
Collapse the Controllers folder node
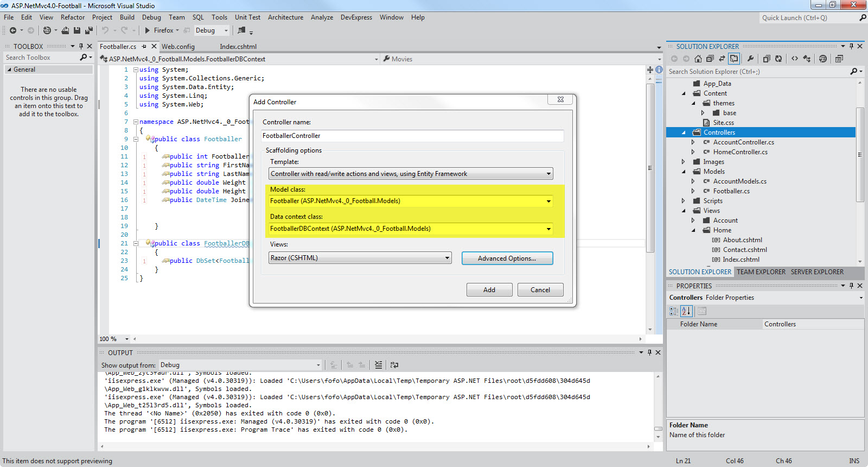(x=684, y=132)
